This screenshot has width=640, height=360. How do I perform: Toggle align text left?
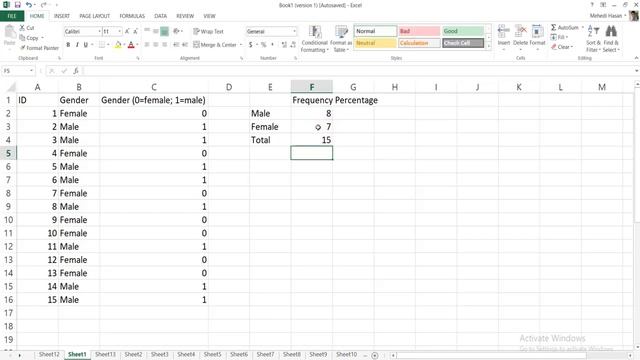coord(147,44)
